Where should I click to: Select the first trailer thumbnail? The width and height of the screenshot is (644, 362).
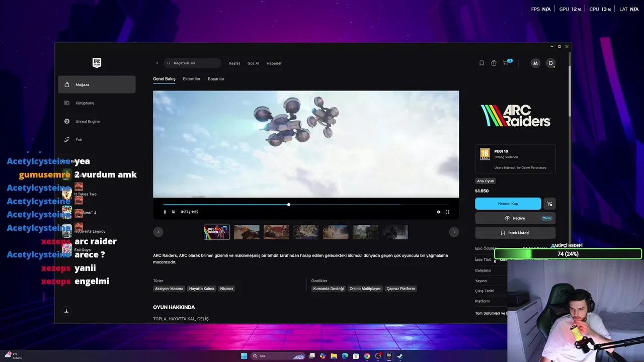tap(217, 232)
